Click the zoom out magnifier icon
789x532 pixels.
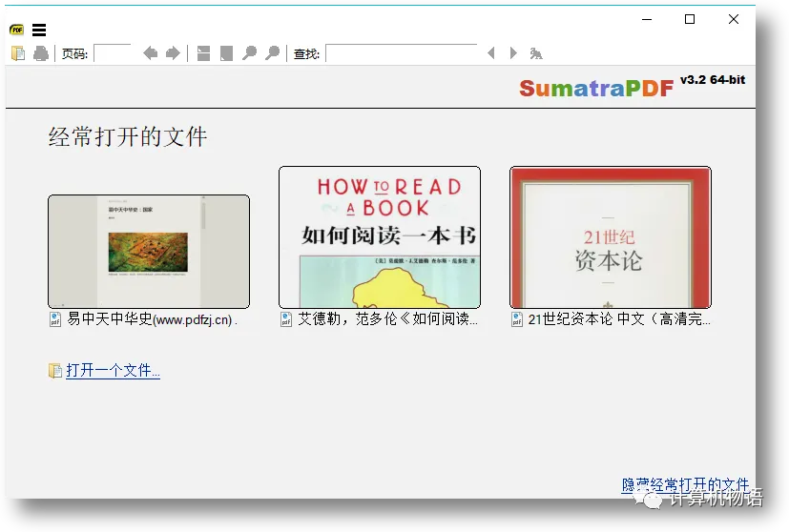coord(249,52)
